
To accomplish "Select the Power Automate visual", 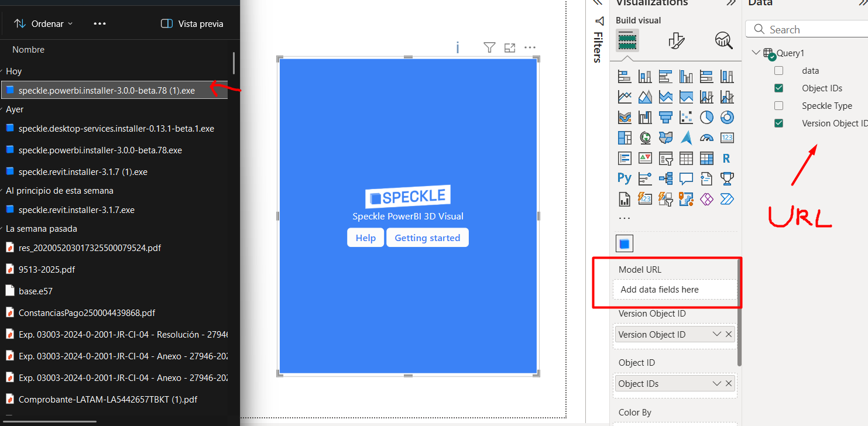I will tap(727, 199).
